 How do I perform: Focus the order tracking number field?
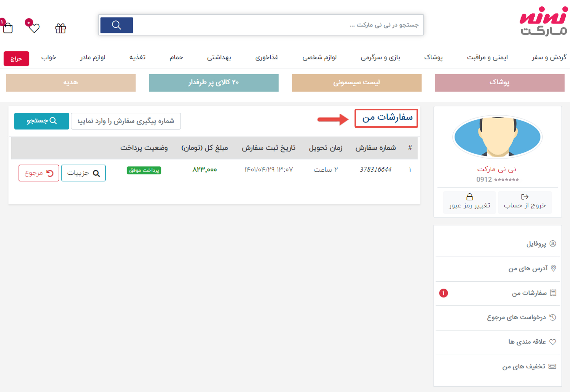126,121
